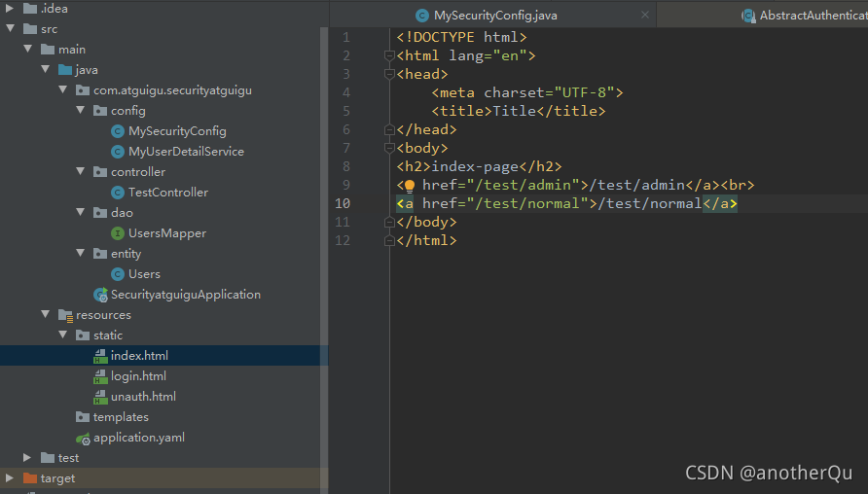868x494 pixels.
Task: Expand the target folder arrow
Action: [x=10, y=478]
